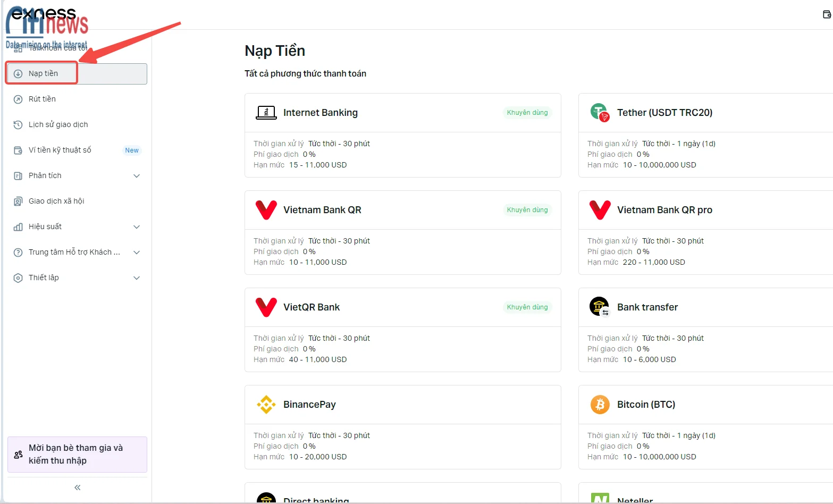The width and height of the screenshot is (833, 504).
Task: Choose VietQR Bank payment method title
Action: [312, 307]
